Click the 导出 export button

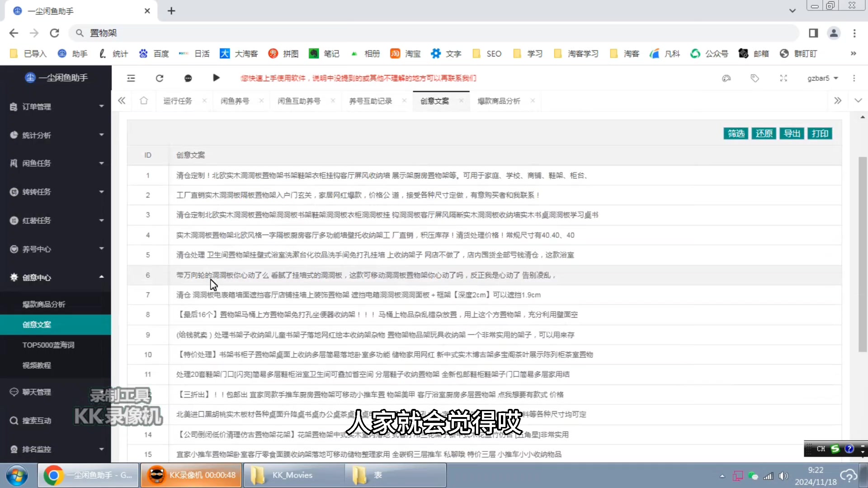tap(792, 133)
